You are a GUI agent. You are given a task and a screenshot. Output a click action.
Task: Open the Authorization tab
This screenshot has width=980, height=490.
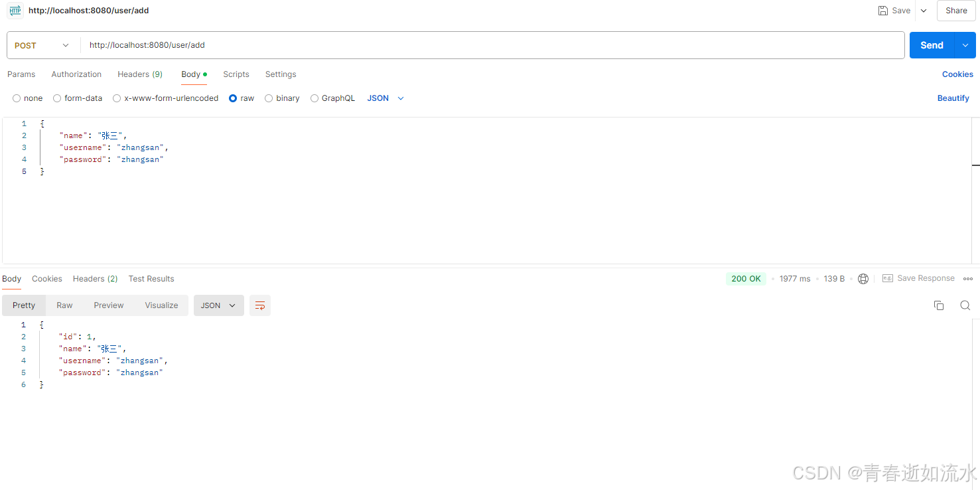pyautogui.click(x=76, y=74)
